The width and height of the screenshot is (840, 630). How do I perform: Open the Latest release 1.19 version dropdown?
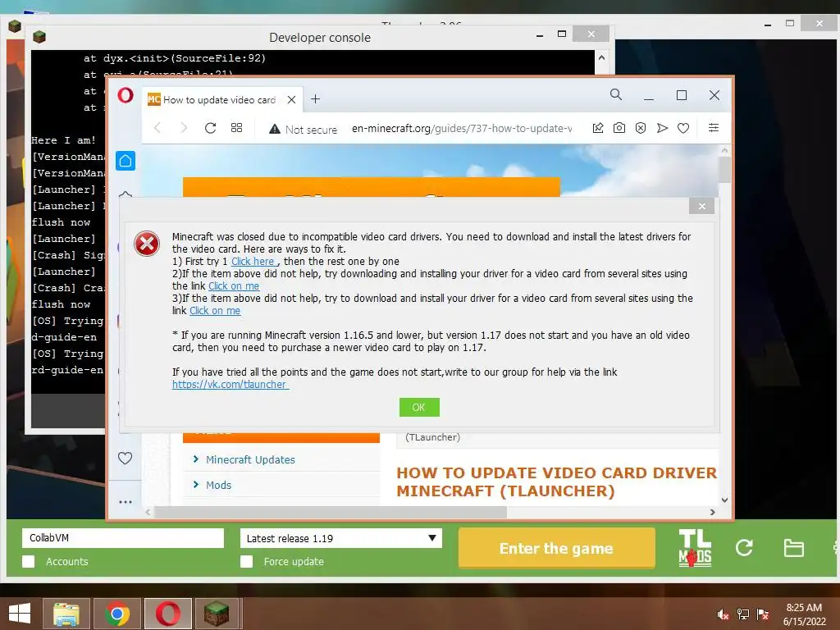point(341,538)
